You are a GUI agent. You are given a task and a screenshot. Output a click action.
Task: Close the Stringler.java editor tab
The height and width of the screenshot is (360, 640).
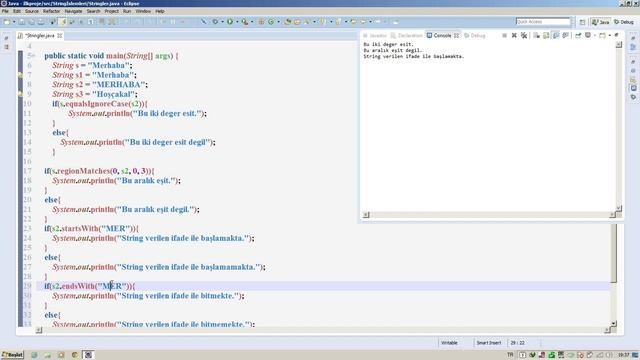pos(60,36)
